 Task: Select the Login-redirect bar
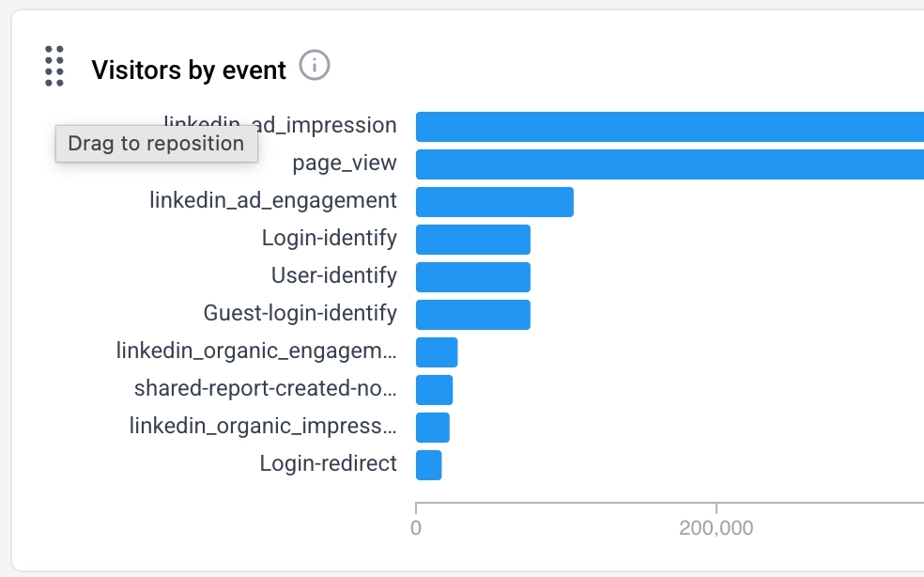(428, 465)
